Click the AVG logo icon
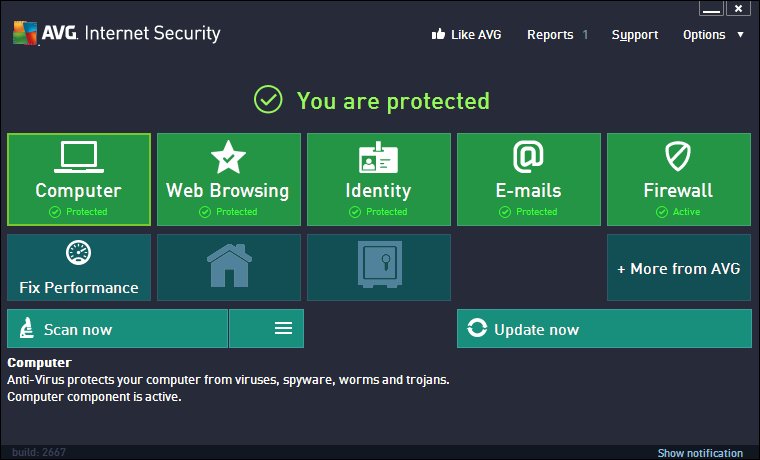 [25, 33]
